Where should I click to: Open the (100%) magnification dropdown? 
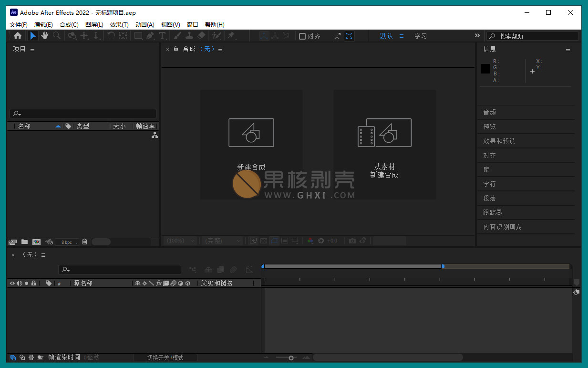tap(180, 241)
